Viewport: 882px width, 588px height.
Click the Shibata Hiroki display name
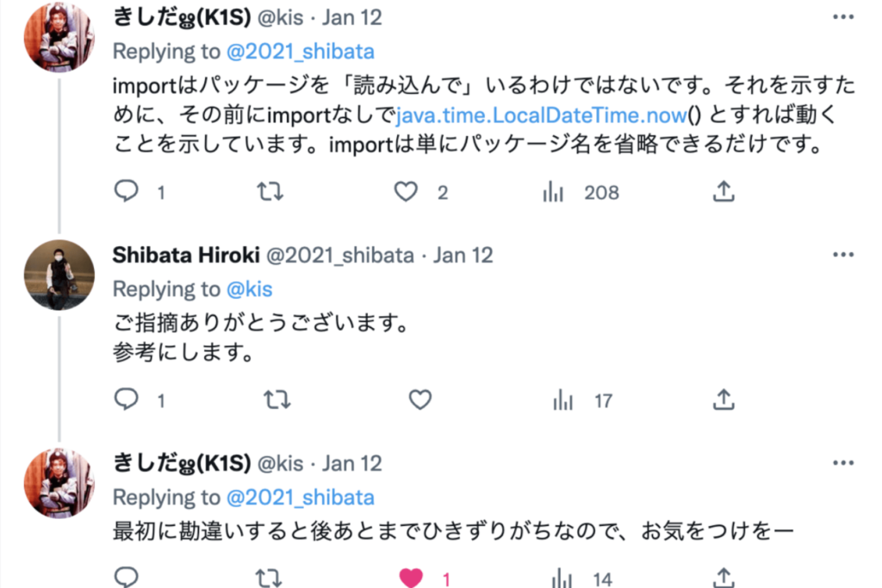click(184, 255)
